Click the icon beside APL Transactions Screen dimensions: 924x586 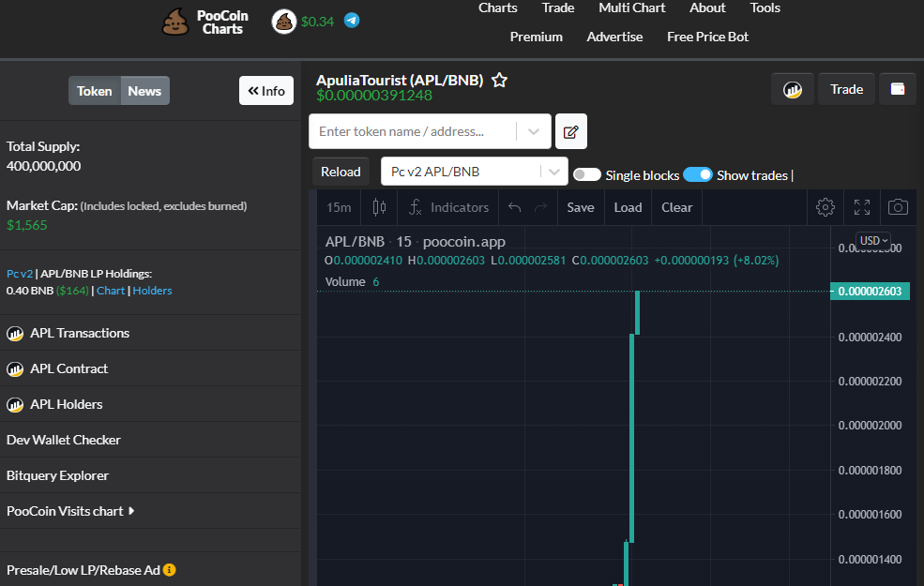(15, 334)
